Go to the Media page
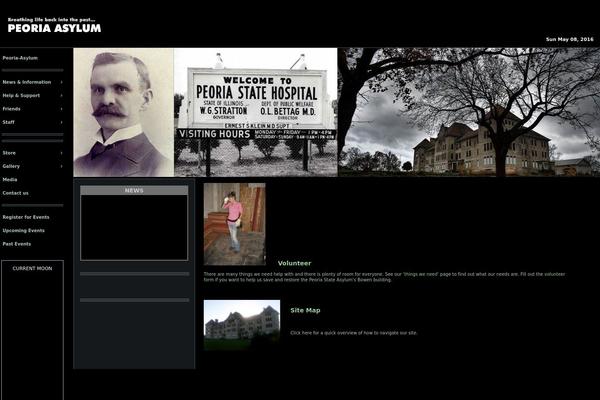This screenshot has width=600, height=400. (x=10, y=180)
